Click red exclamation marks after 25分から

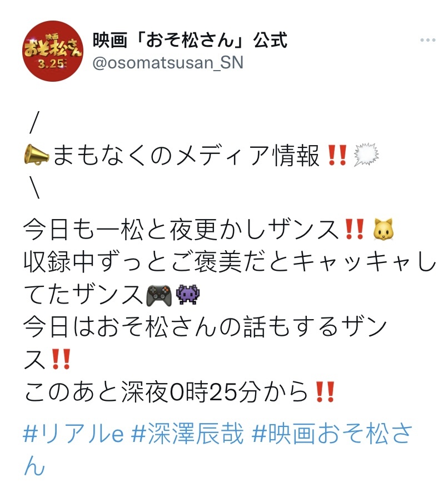[x=325, y=392]
